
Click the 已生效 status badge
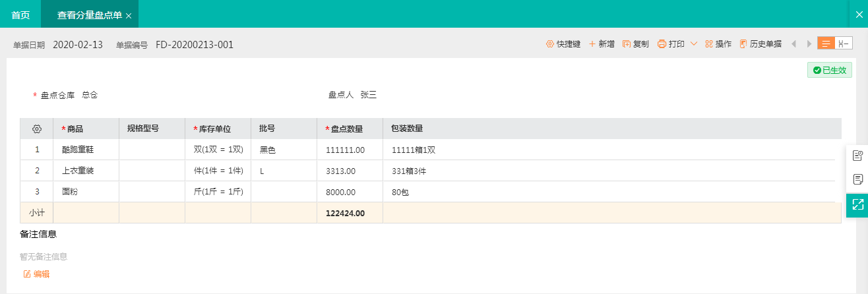tap(829, 70)
